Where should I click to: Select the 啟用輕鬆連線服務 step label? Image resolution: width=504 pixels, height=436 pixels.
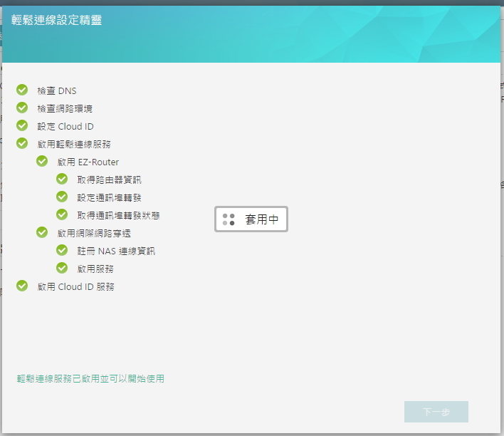(74, 144)
